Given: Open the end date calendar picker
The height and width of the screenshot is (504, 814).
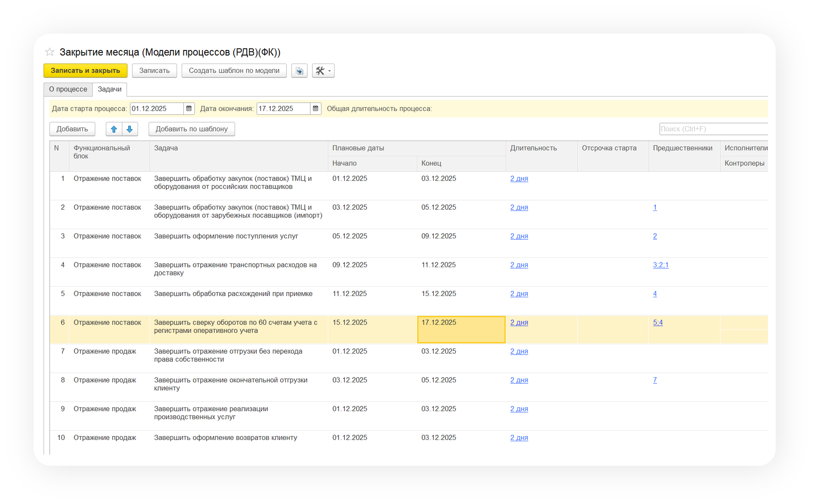Looking at the screenshot, I should pos(315,109).
